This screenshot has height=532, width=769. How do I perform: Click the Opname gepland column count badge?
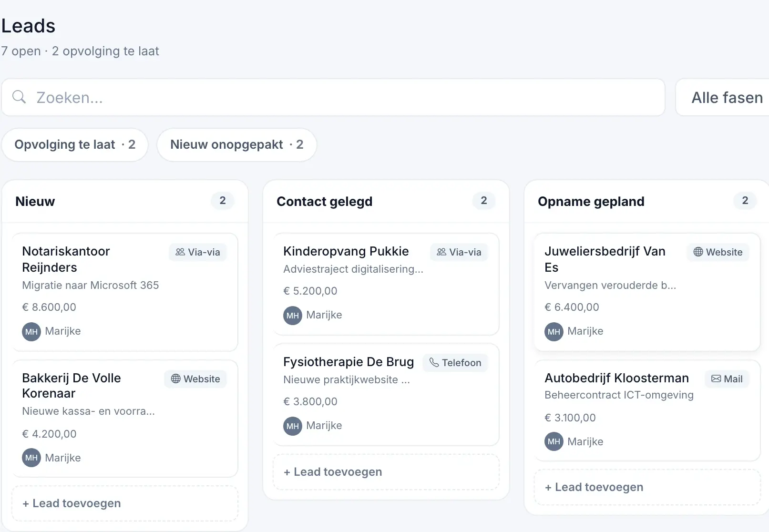click(x=745, y=201)
